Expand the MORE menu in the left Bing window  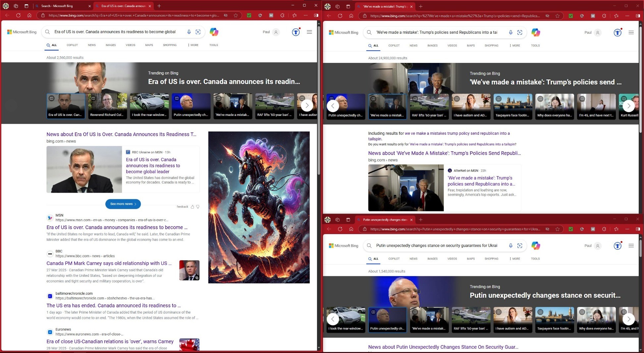click(193, 45)
